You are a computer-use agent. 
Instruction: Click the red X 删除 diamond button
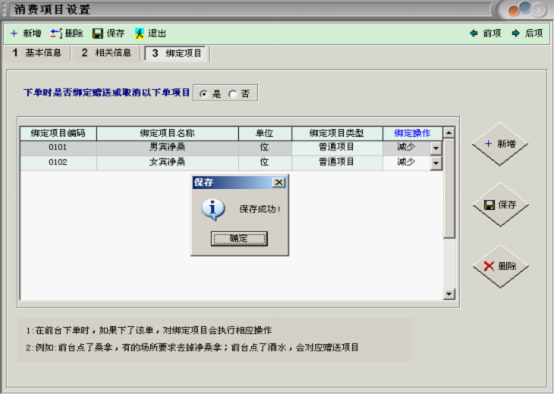(x=500, y=266)
